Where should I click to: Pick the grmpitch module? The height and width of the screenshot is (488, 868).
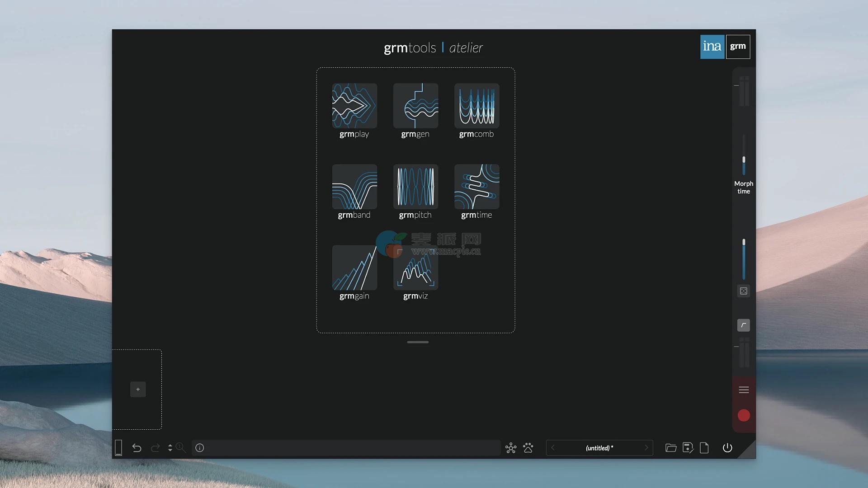(x=415, y=187)
